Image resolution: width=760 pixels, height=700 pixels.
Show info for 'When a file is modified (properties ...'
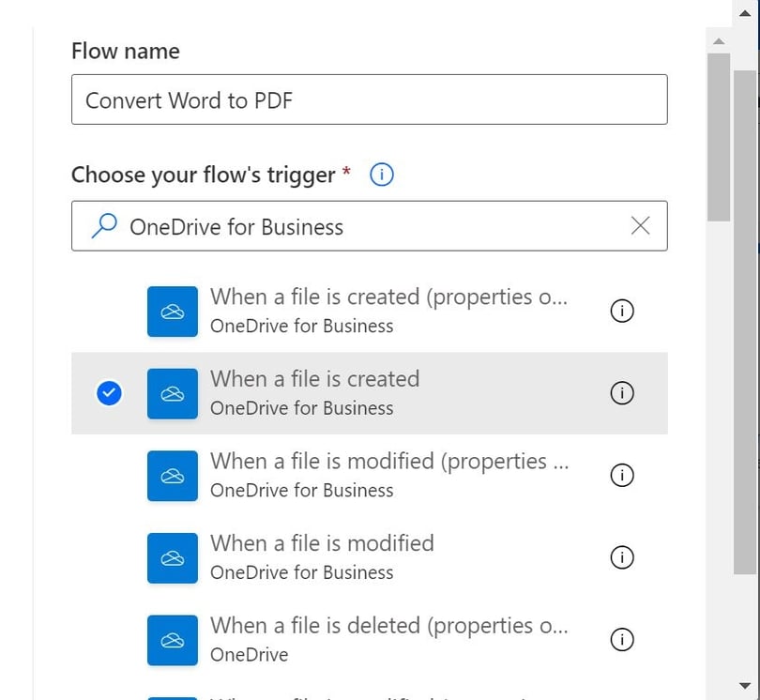pos(622,475)
